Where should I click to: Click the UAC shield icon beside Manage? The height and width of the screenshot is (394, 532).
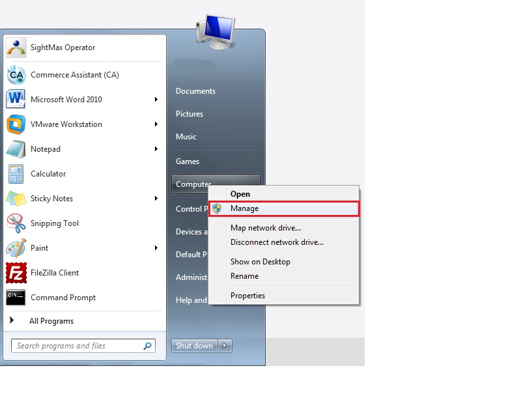tap(217, 208)
